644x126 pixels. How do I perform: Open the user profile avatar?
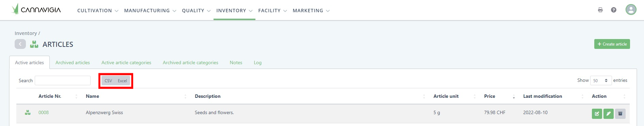pyautogui.click(x=631, y=10)
